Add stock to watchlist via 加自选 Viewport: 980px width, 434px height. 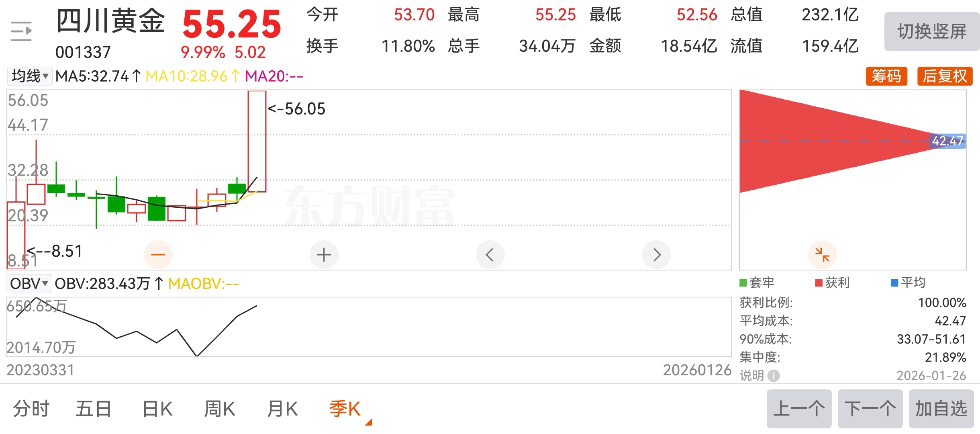point(941,409)
